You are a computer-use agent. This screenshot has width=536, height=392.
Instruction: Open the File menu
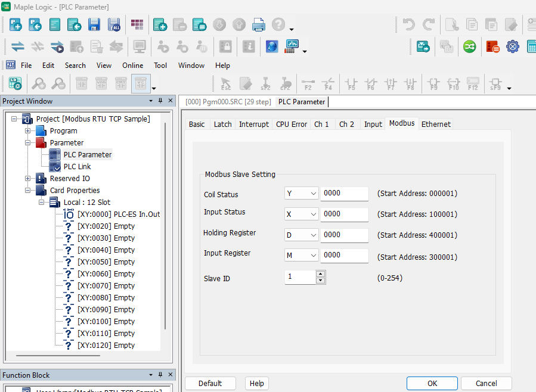point(26,65)
